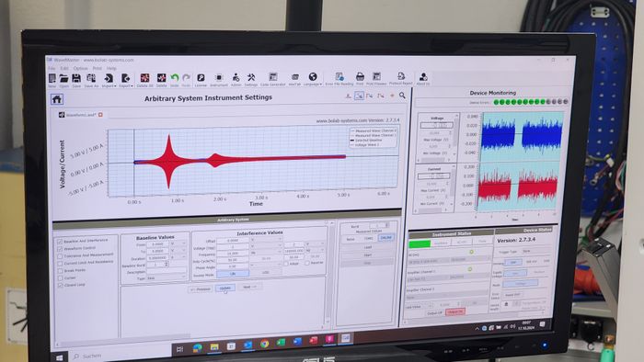644x362 pixels.
Task: Open the Help menu
Action: pos(111,69)
